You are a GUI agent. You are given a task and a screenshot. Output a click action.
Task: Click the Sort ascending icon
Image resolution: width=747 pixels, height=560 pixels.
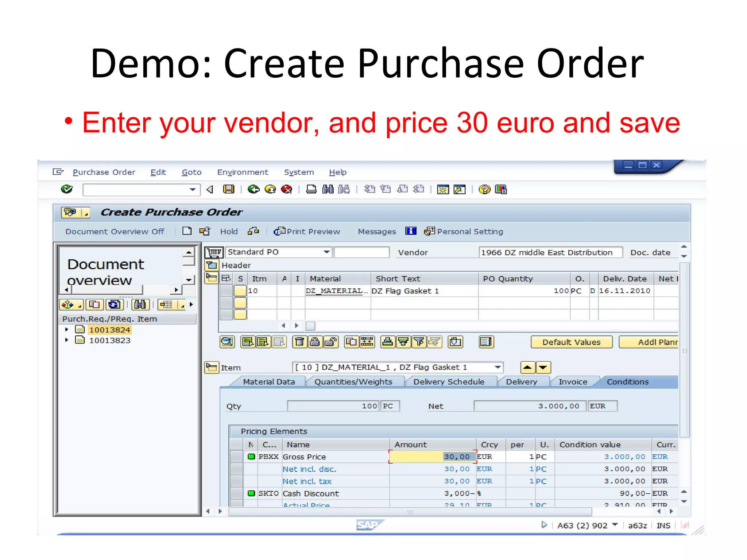tap(388, 342)
